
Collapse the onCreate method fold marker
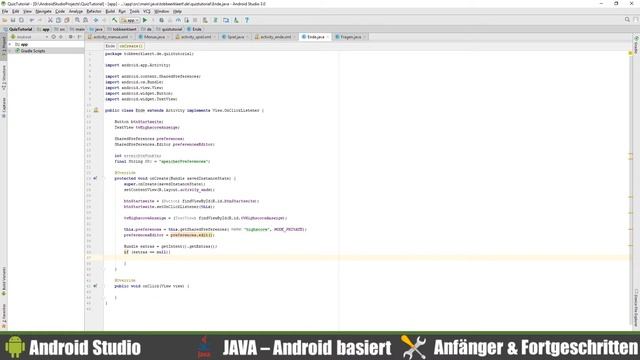click(x=103, y=178)
